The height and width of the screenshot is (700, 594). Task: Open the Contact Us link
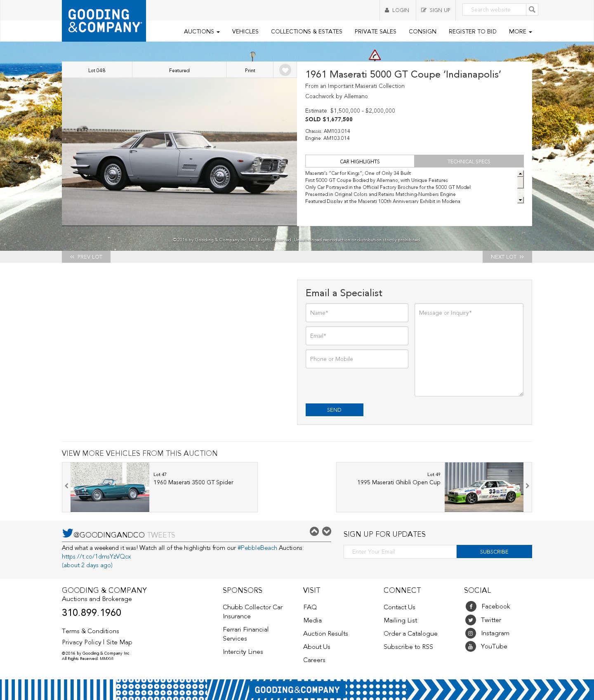click(x=399, y=607)
